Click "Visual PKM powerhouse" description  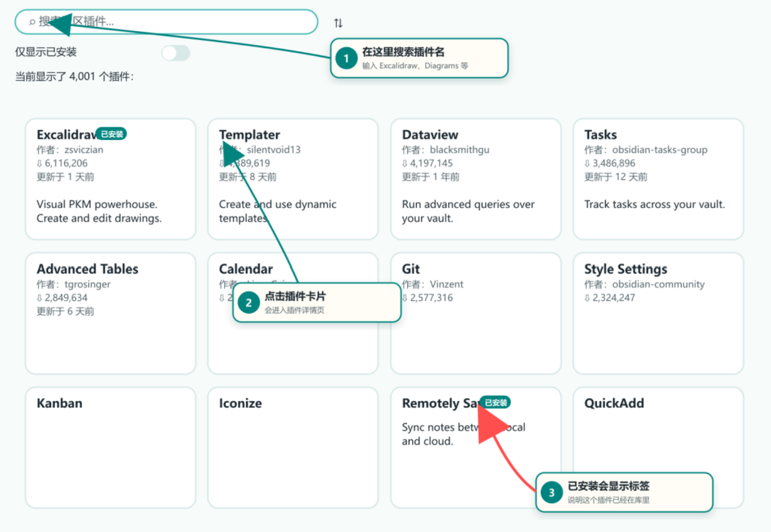(99, 211)
